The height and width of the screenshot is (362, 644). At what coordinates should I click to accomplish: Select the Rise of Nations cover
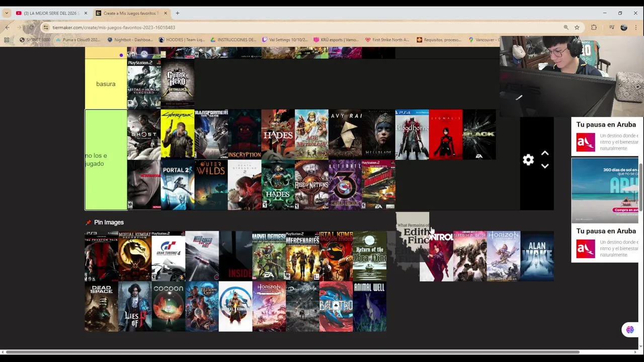click(311, 185)
